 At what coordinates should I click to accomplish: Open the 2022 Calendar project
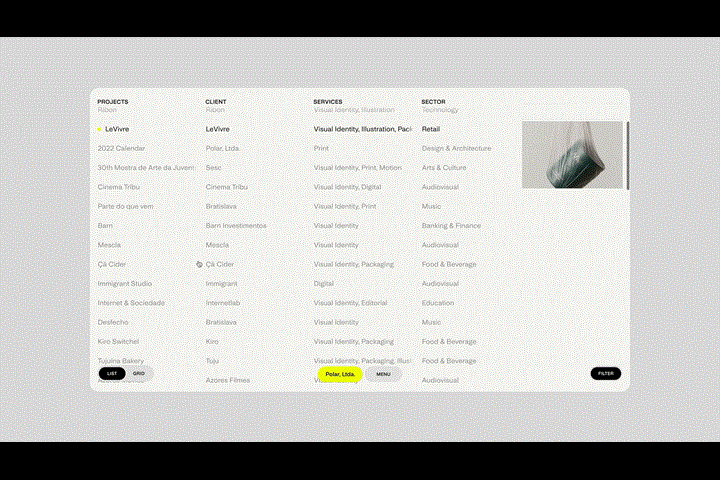[120, 148]
